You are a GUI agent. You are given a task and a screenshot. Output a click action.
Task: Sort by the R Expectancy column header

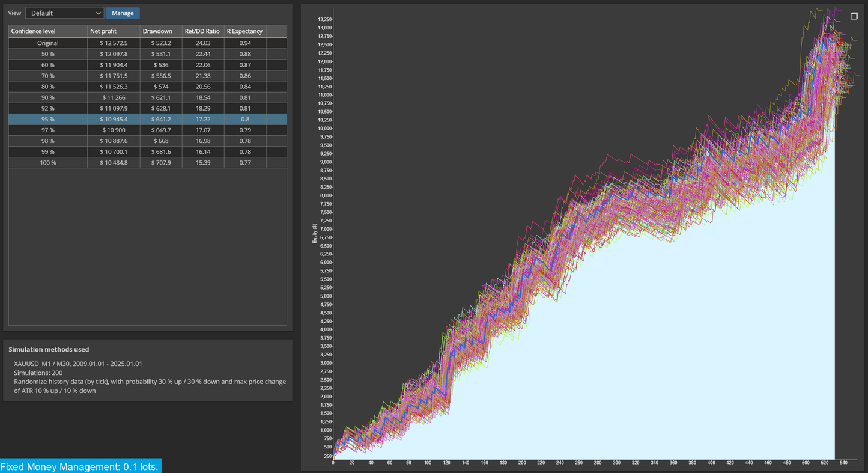point(245,31)
